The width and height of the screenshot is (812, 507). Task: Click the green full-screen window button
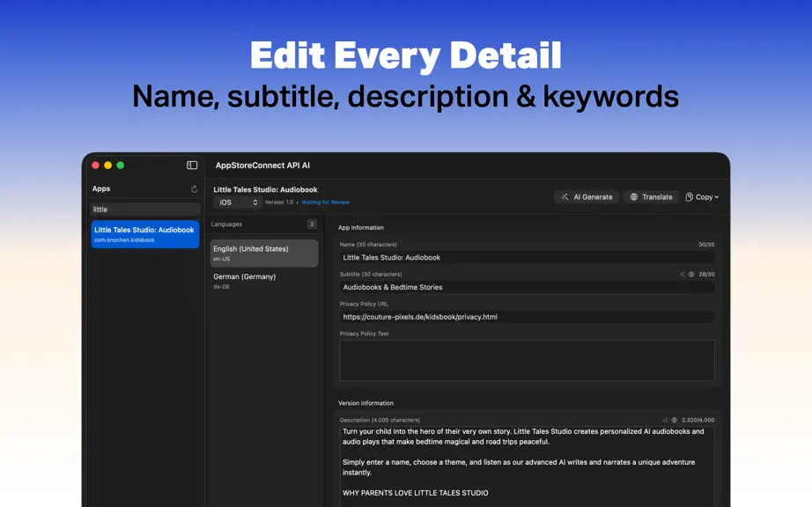pos(120,165)
